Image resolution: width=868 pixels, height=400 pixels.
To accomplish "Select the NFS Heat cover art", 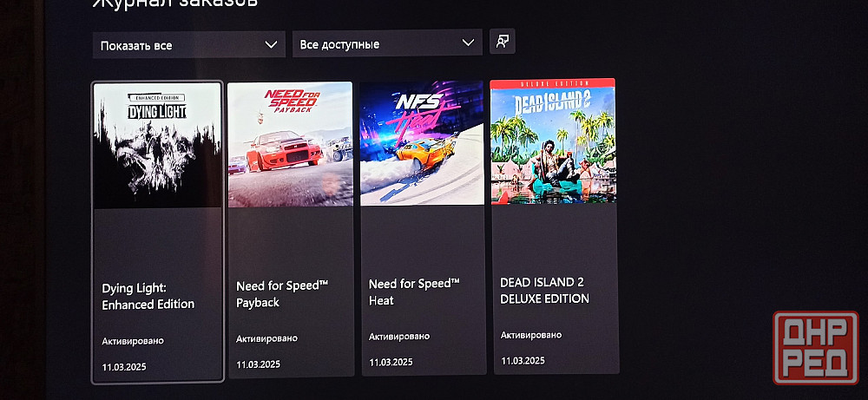I will (422, 143).
